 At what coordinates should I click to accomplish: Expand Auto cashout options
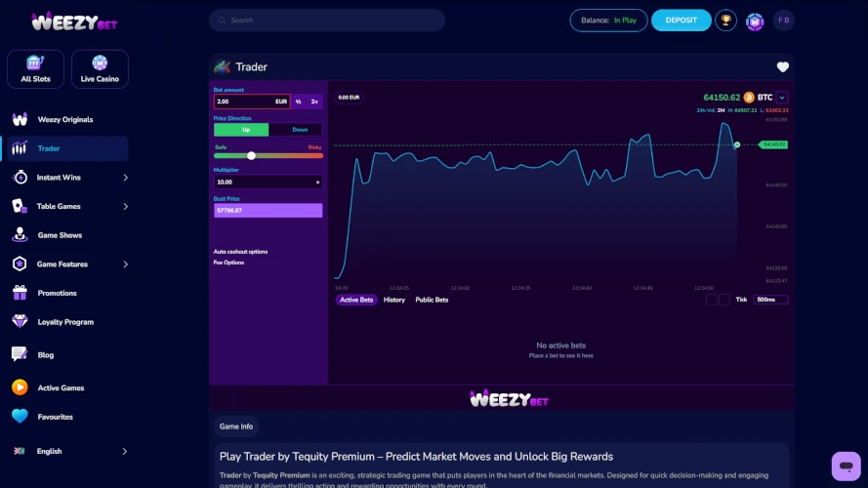(x=240, y=252)
